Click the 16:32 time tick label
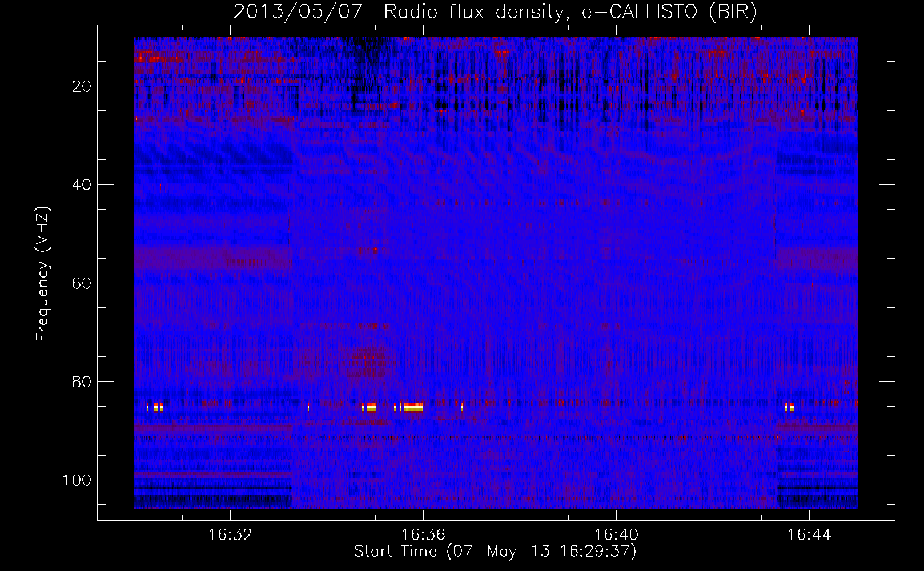924x571 pixels. 230,535
